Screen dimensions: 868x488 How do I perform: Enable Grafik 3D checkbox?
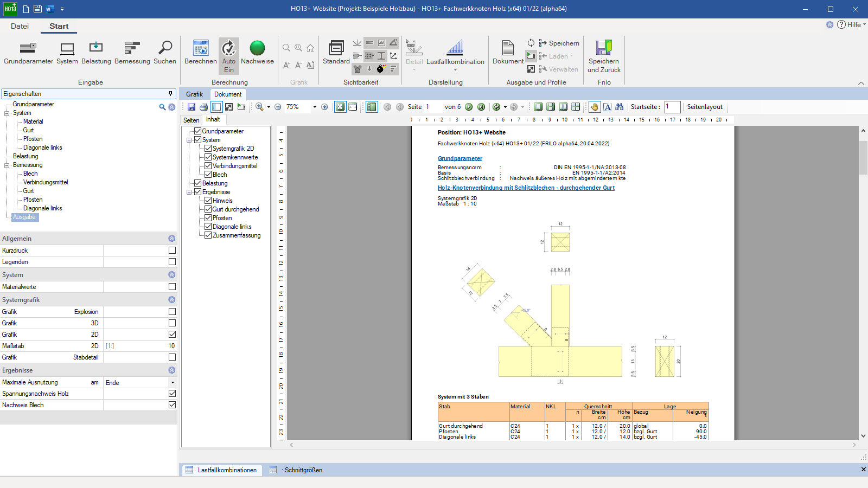pos(172,323)
